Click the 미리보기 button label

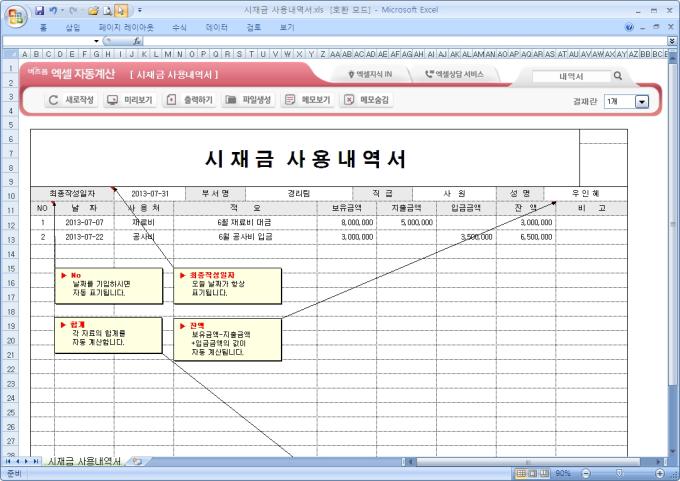coord(138,100)
